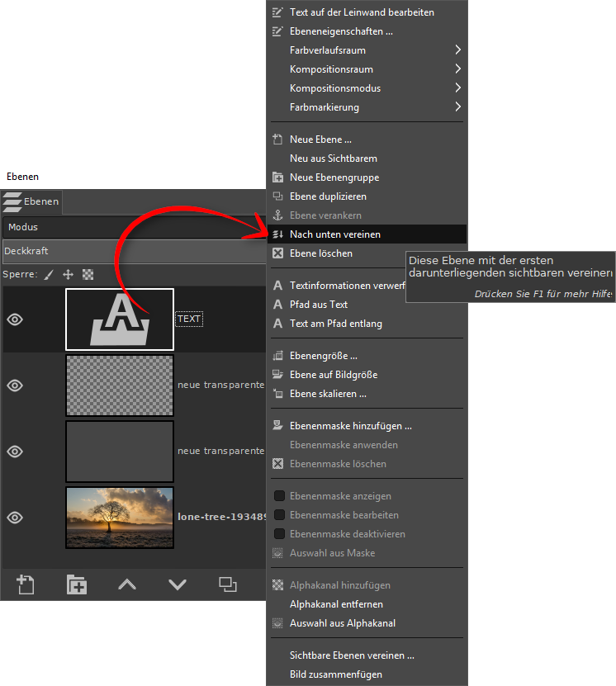Viewport: 616px width, 686px height.
Task: Choose Ebene duplizieren entry
Action: [367, 196]
